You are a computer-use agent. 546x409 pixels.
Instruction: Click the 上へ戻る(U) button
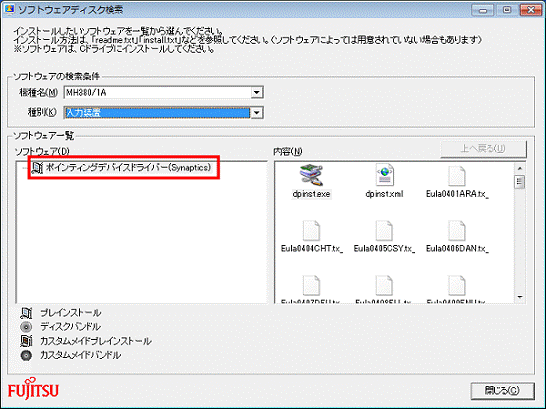point(483,149)
